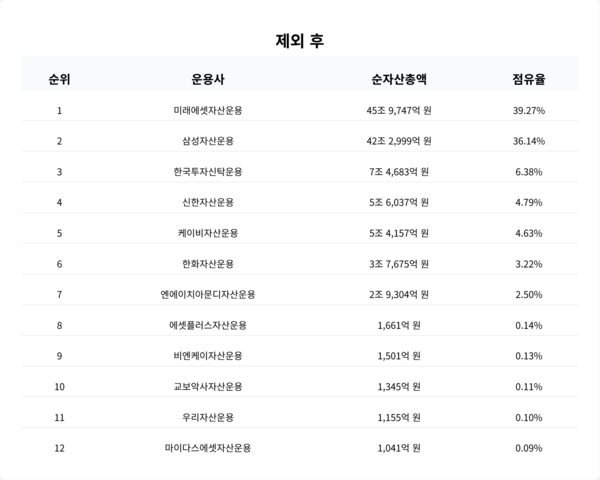Viewport: 600px width, 480px height.
Task: Select 마이다스에셋자산운용 company name
Action: click(208, 448)
